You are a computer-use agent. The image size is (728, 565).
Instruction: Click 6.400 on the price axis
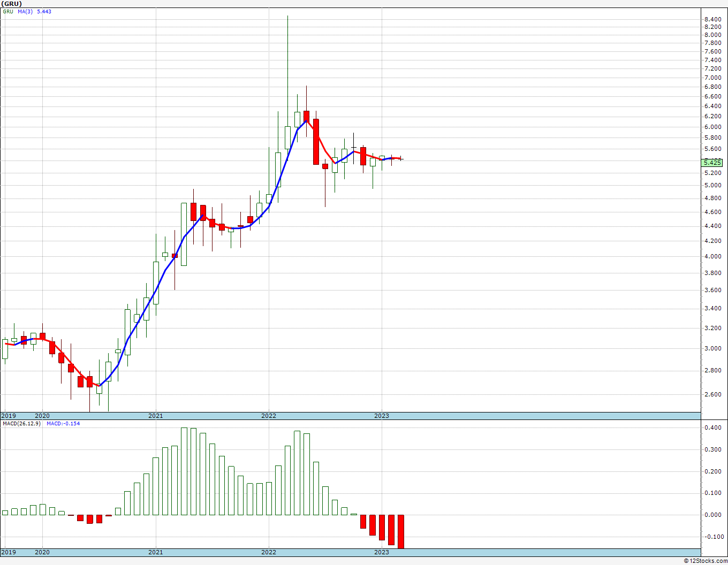tap(712, 106)
